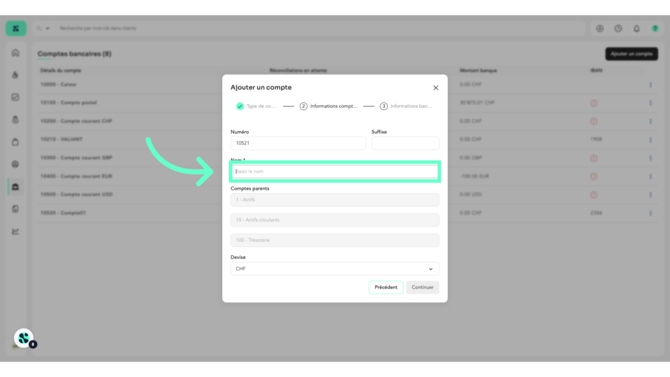Click the green app logo at top left
670x377 pixels.
tap(16, 28)
